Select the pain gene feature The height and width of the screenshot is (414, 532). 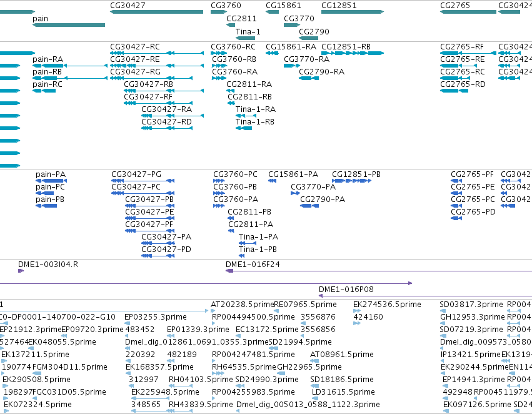coord(69,25)
